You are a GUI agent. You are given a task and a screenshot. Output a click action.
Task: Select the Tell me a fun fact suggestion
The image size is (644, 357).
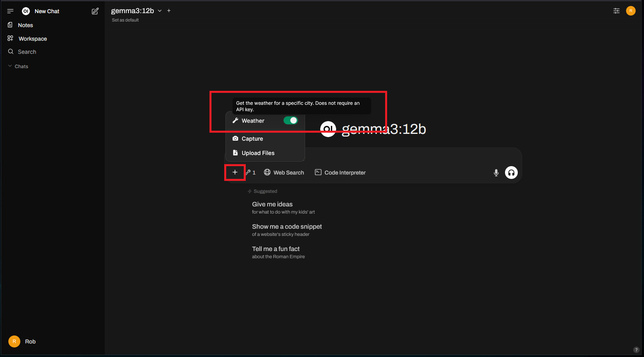(278, 252)
